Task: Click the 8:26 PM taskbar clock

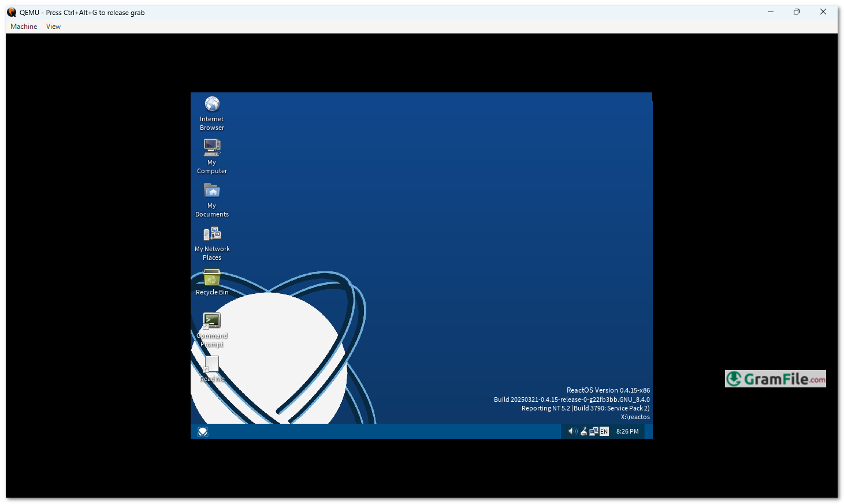Action: click(627, 431)
